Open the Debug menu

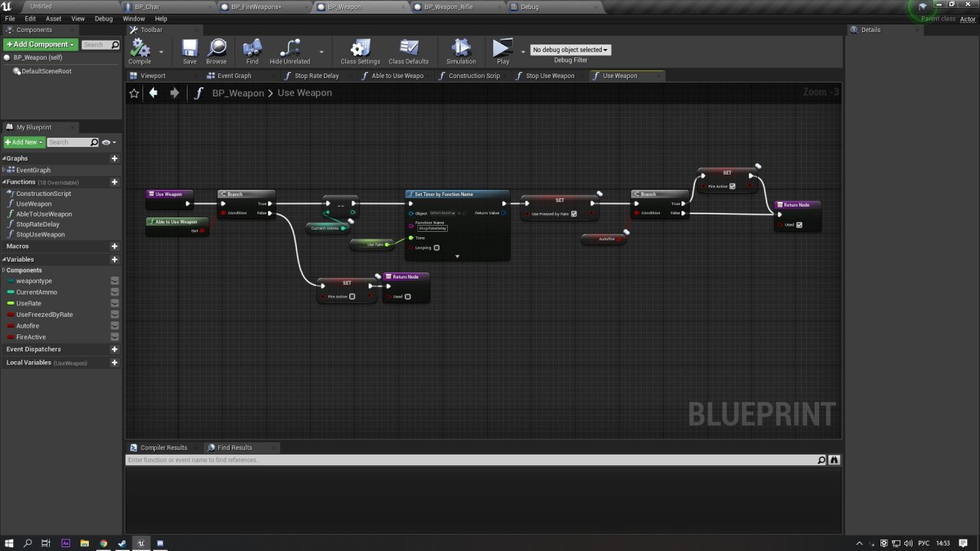click(x=103, y=18)
